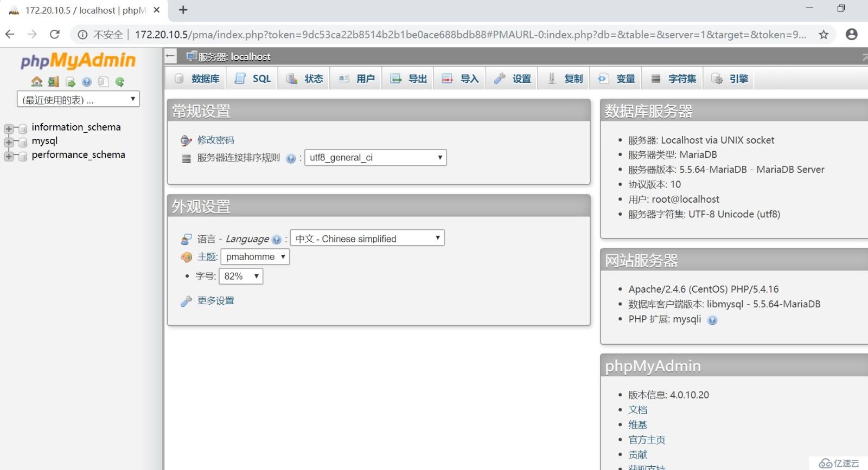This screenshot has width=868, height=470.
Task: Go to the Home icon in sidebar
Action: (x=36, y=82)
